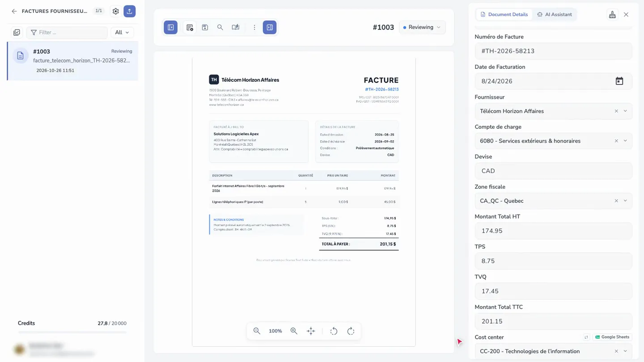Click the Devise field showing CAD
The width and height of the screenshot is (644, 362).
(x=553, y=171)
